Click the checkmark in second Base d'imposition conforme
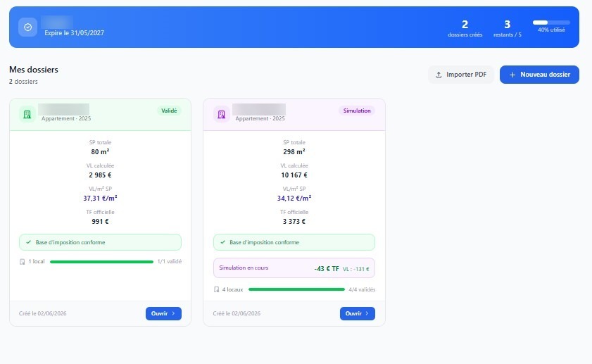Screen dimensions: 592x364 [222, 242]
